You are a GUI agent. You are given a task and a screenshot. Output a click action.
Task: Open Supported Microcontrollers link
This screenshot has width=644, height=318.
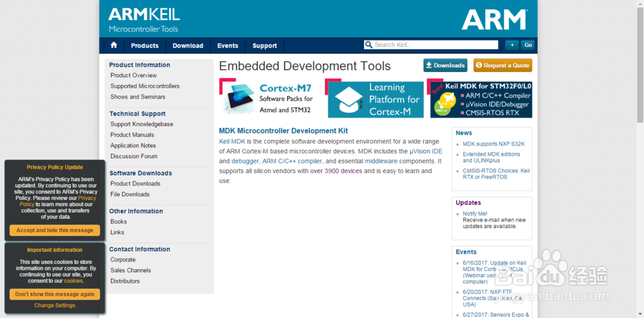[x=145, y=86]
